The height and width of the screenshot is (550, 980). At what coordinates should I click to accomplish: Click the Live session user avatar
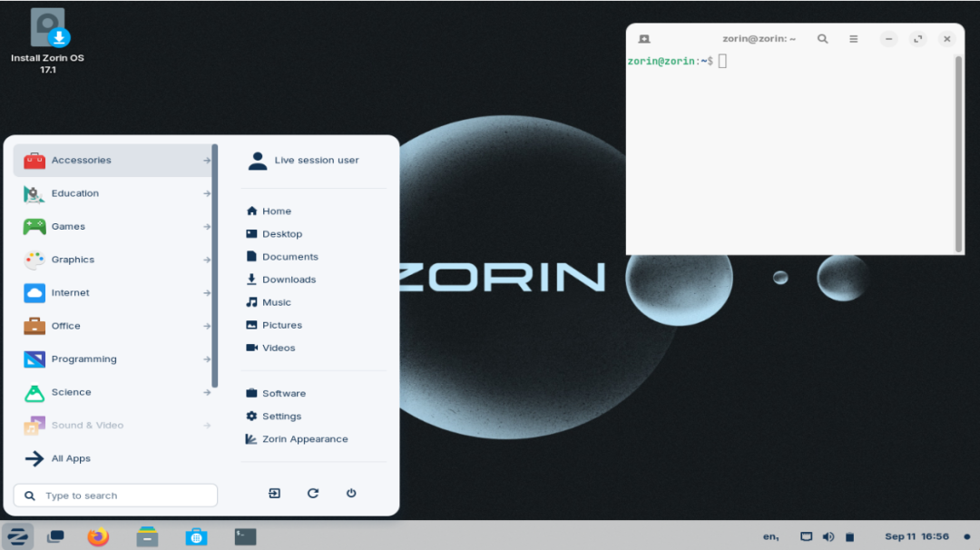click(257, 161)
